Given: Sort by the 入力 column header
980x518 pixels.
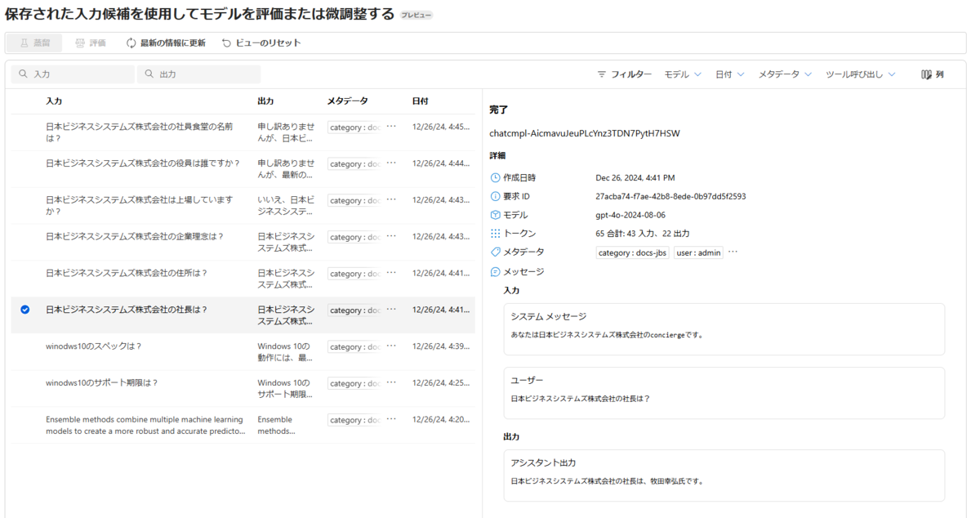Looking at the screenshot, I should 54,101.
